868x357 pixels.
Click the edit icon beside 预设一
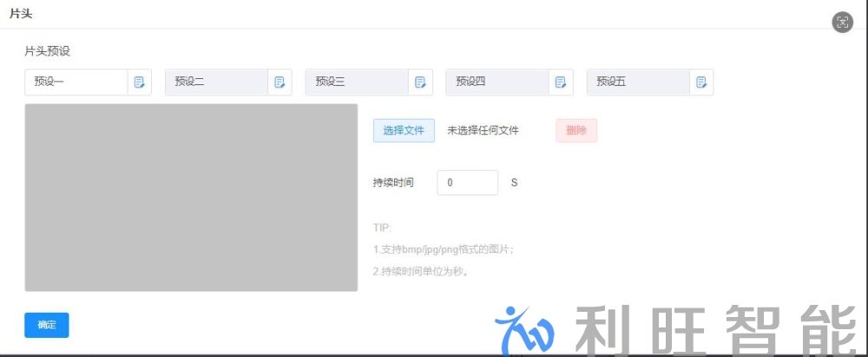tap(140, 83)
